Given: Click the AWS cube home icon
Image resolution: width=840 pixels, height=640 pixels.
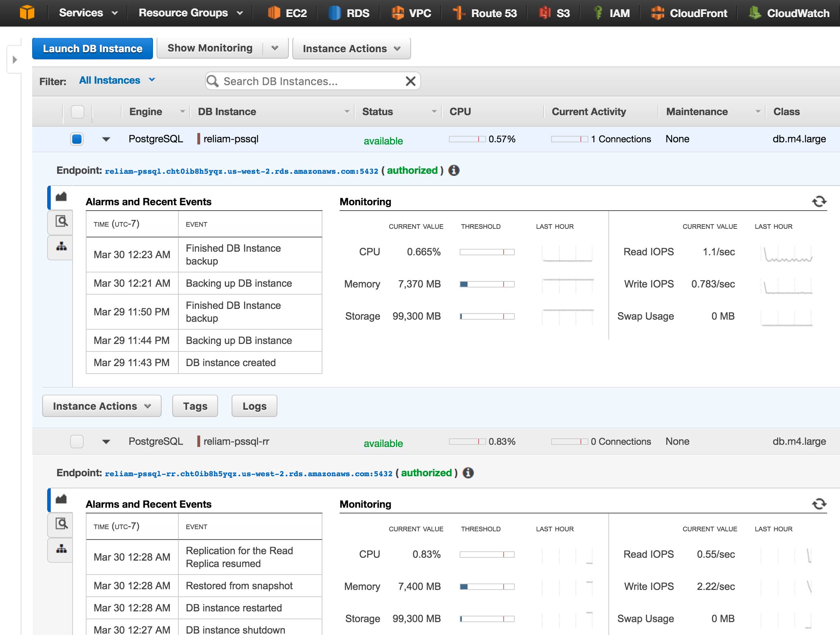Looking at the screenshot, I should click(27, 13).
